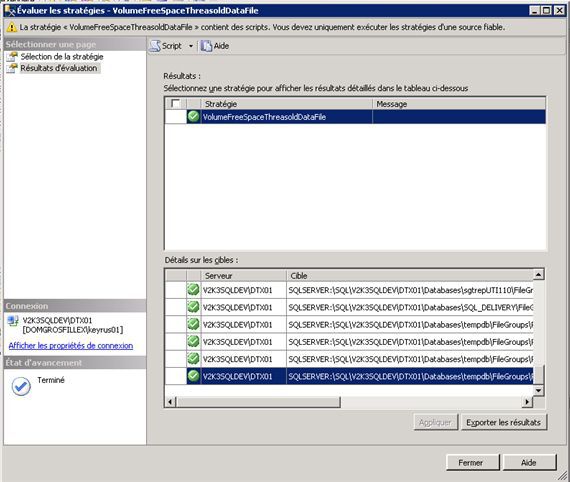
Task: Click the details list down scroll arrow
Action: click(538, 390)
